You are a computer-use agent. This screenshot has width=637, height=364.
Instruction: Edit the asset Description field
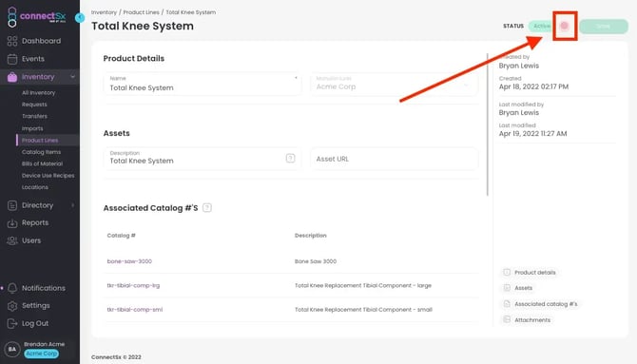tap(203, 159)
